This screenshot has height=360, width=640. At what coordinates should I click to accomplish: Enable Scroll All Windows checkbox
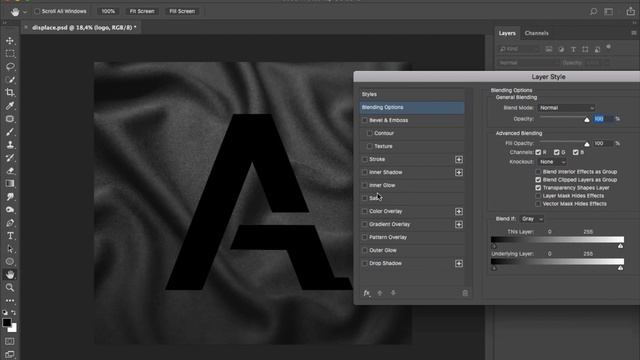point(37,11)
